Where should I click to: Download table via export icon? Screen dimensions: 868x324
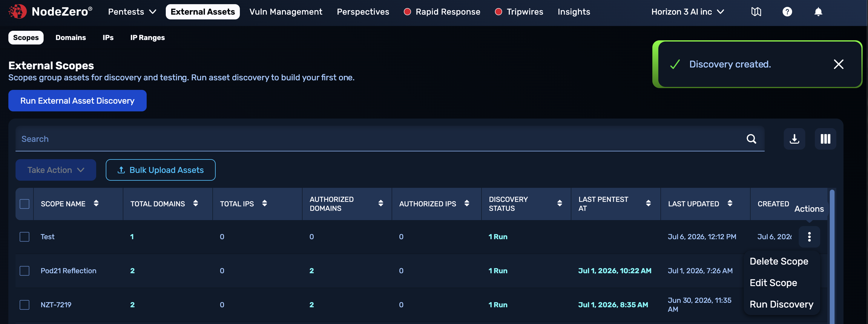tap(794, 139)
